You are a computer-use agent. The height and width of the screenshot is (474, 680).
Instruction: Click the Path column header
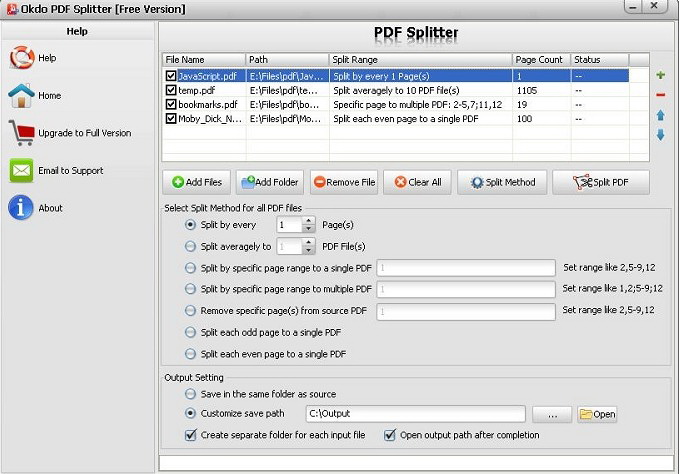287,60
